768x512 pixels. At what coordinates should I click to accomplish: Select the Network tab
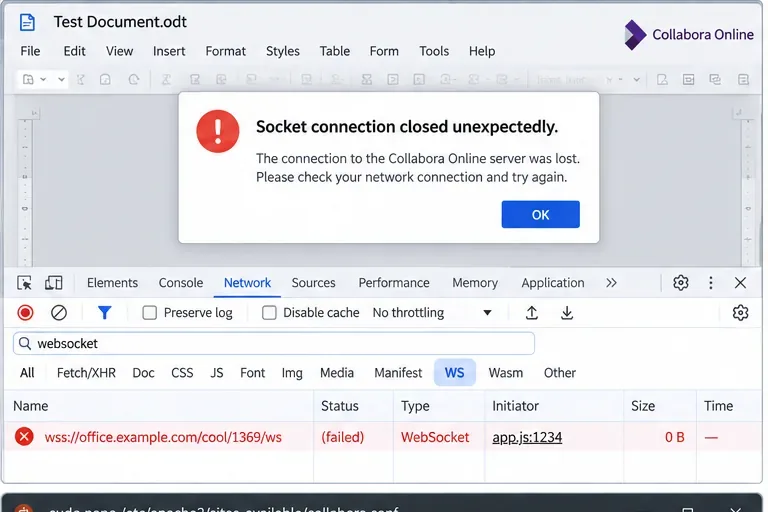247,283
